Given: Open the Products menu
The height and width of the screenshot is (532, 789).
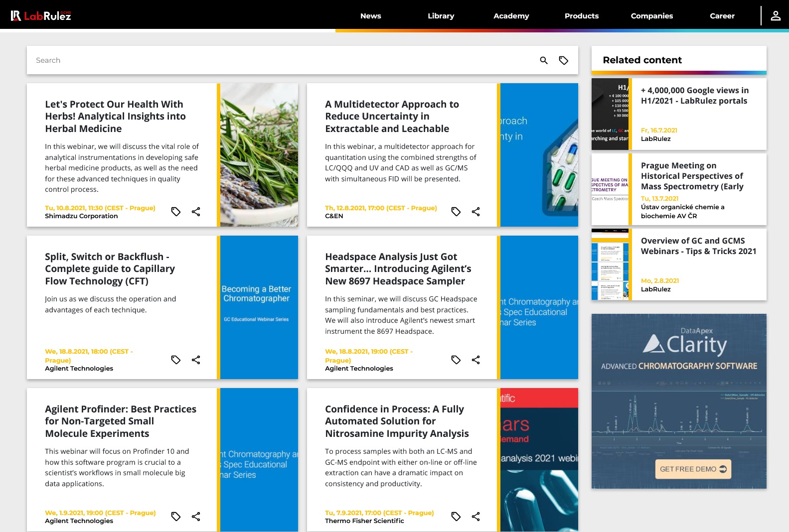Looking at the screenshot, I should coord(582,16).
